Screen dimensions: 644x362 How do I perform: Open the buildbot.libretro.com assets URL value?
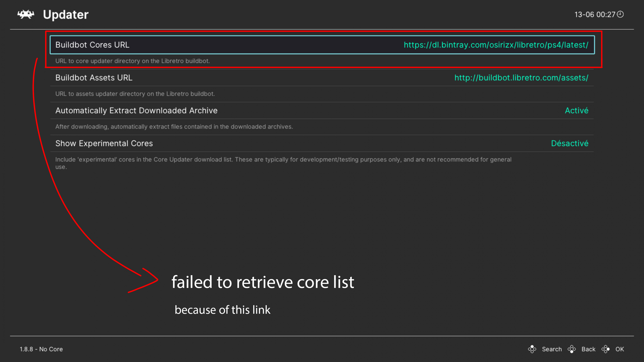pos(521,78)
